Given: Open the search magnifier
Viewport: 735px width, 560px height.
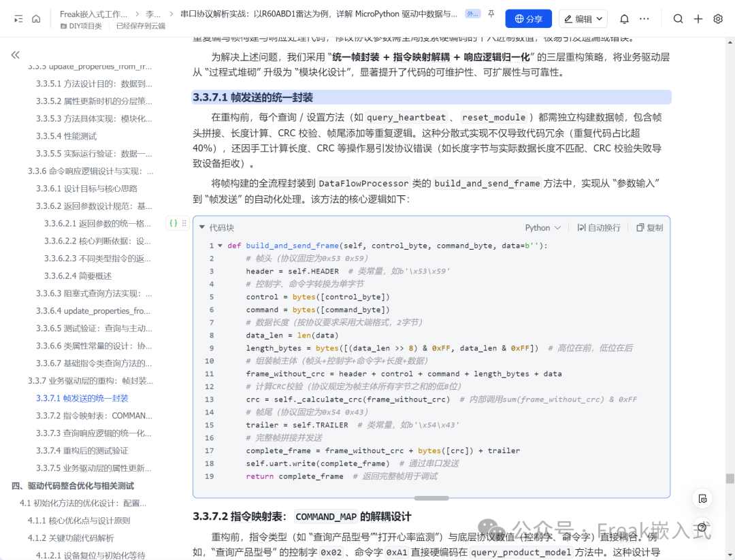Looking at the screenshot, I should coord(678,19).
